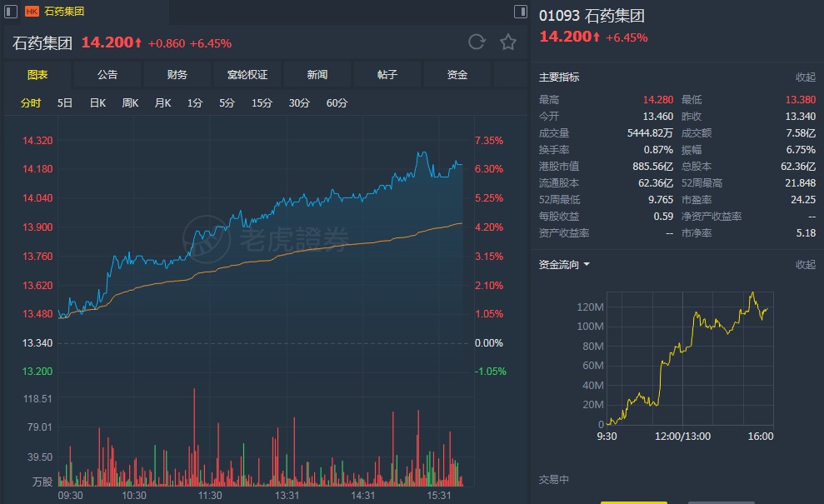The height and width of the screenshot is (504, 824).
Task: Select the 5日 chart period
Action: point(65,103)
